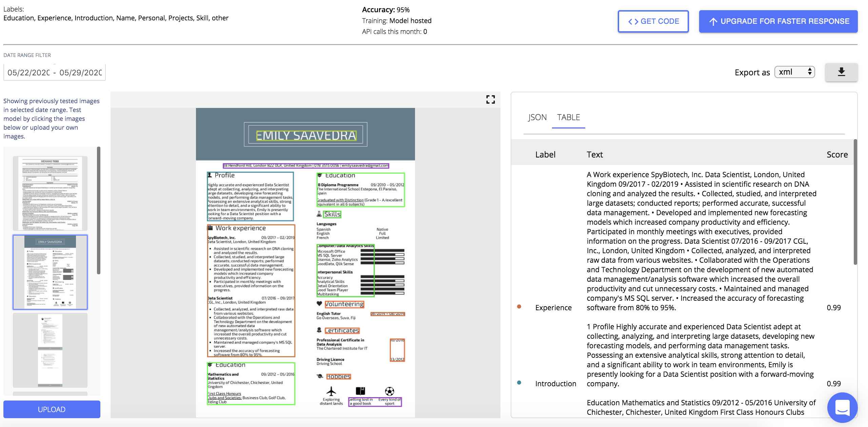
Task: Click the fullscreen expand icon above resume
Action: [490, 99]
